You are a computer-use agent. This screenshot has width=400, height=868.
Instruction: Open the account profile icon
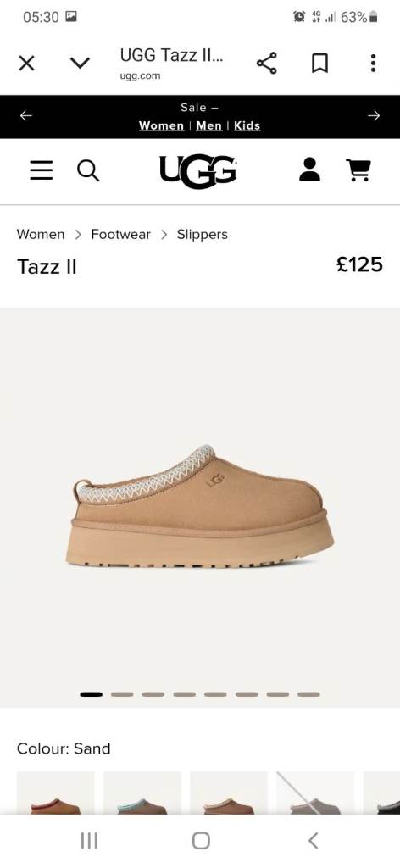coord(309,170)
